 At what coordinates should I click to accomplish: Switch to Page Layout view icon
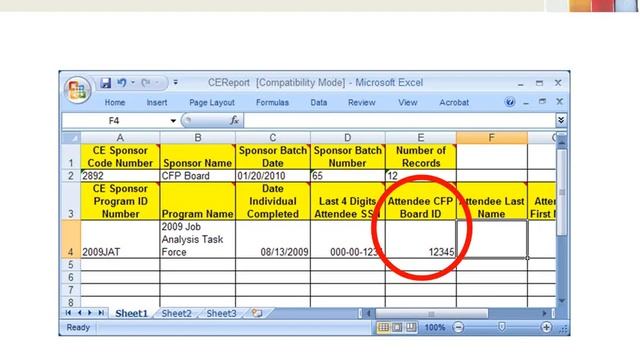(397, 327)
